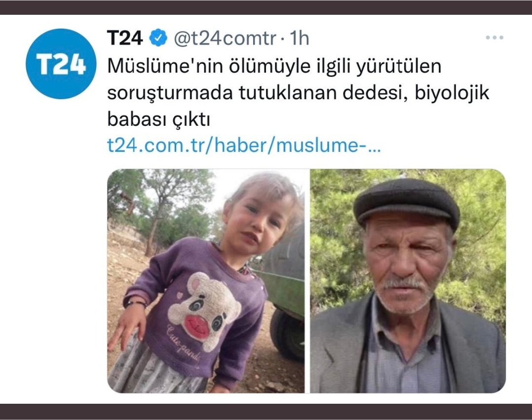Click the blue verified badge
This screenshot has height=420, width=532.
[158, 37]
